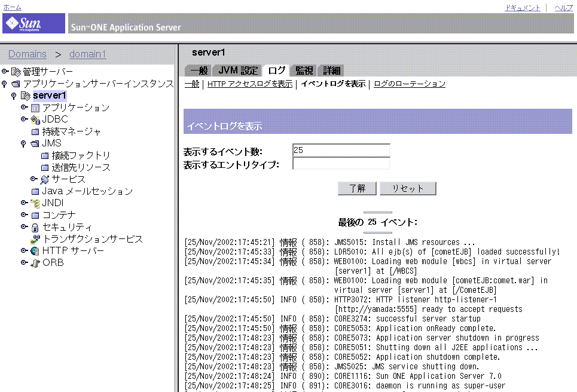Focus the 表示するエントリタイプ input field
The width and height of the screenshot is (577, 392).
click(x=341, y=163)
